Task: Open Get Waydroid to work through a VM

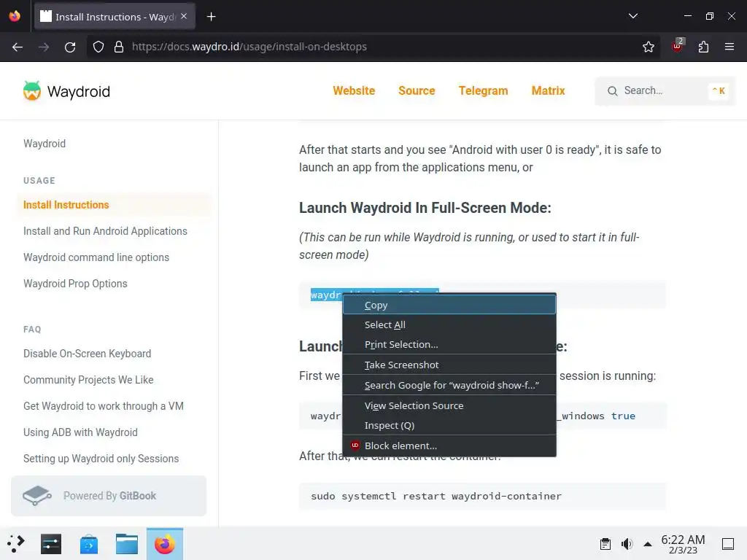Action: coord(104,405)
